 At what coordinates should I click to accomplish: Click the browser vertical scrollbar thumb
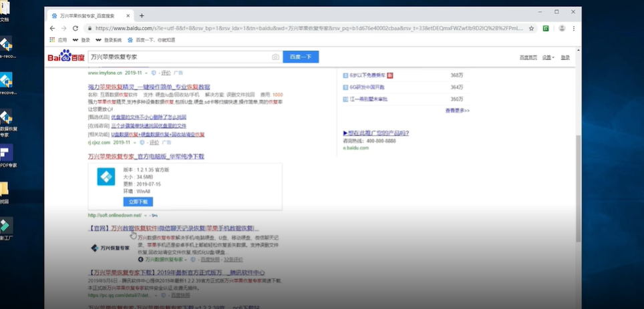[579, 188]
